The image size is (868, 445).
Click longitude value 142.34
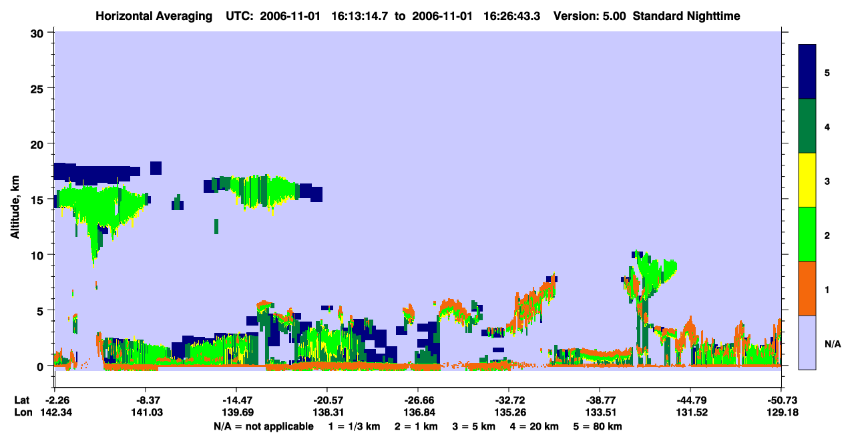55,413
